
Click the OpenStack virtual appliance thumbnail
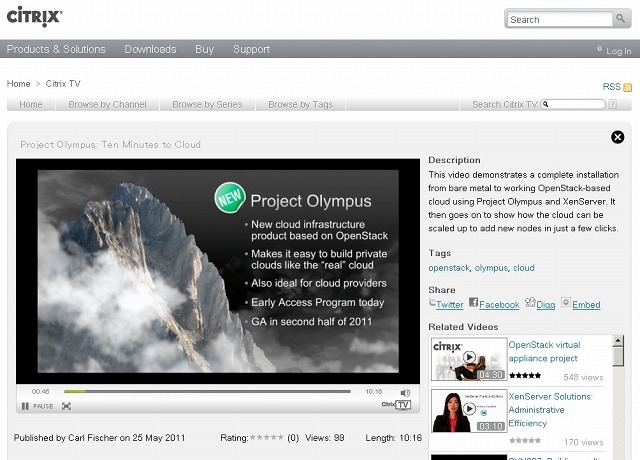469,359
